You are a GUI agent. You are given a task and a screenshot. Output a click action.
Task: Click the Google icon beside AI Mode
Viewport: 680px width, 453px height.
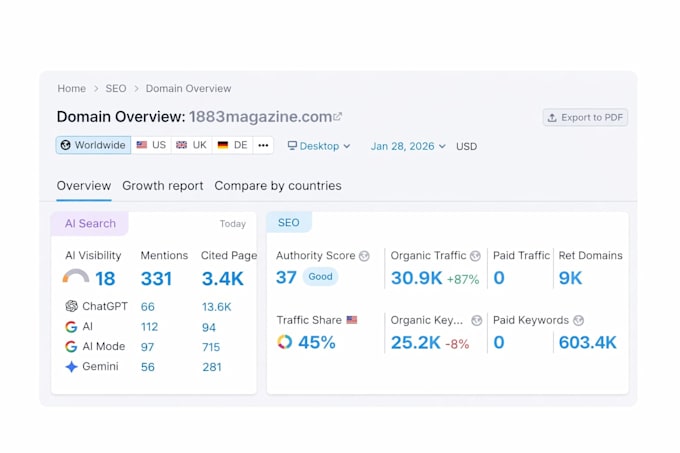(x=71, y=346)
